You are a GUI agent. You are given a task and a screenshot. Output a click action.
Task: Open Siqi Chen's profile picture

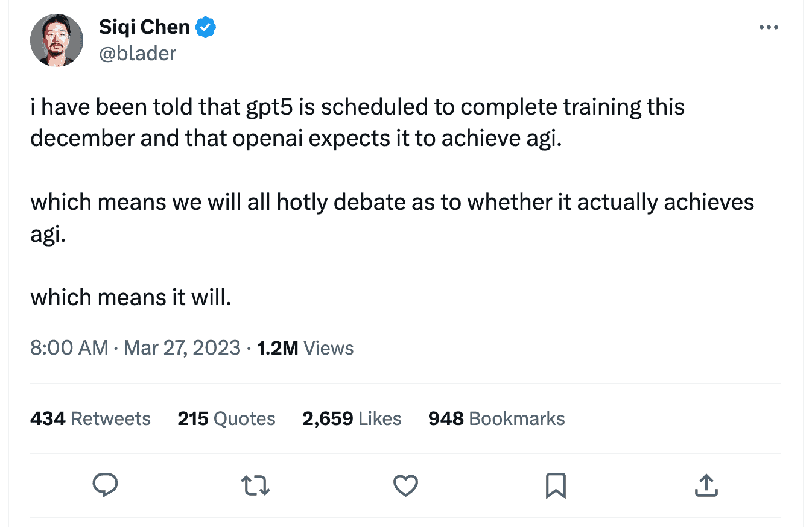click(x=57, y=40)
